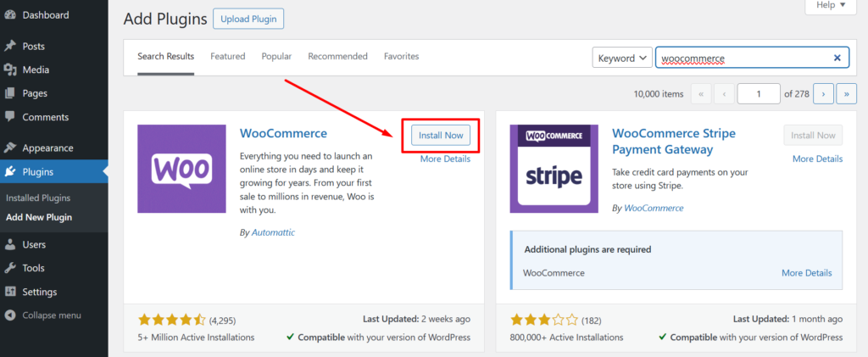
Task: Switch to Search Results tab
Action: 166,57
